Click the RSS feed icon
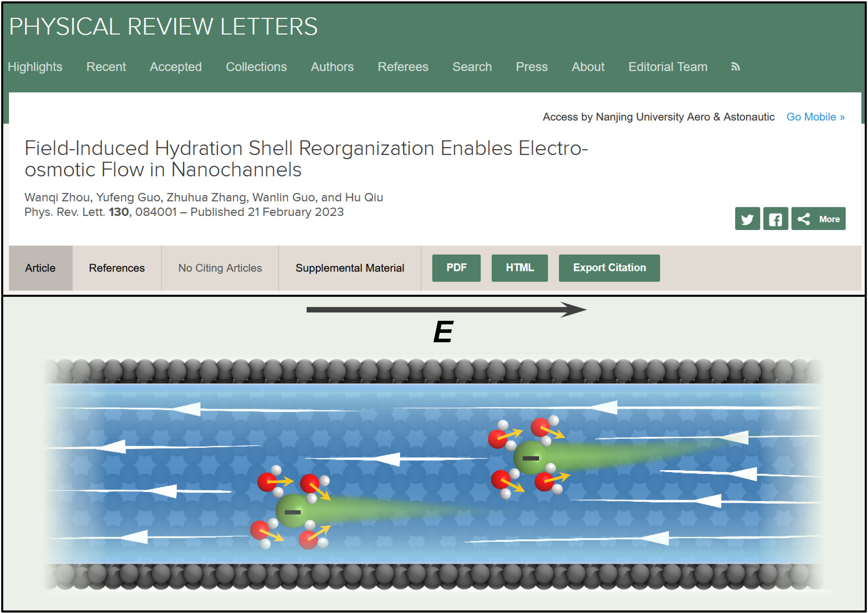868x613 pixels. pyautogui.click(x=735, y=67)
